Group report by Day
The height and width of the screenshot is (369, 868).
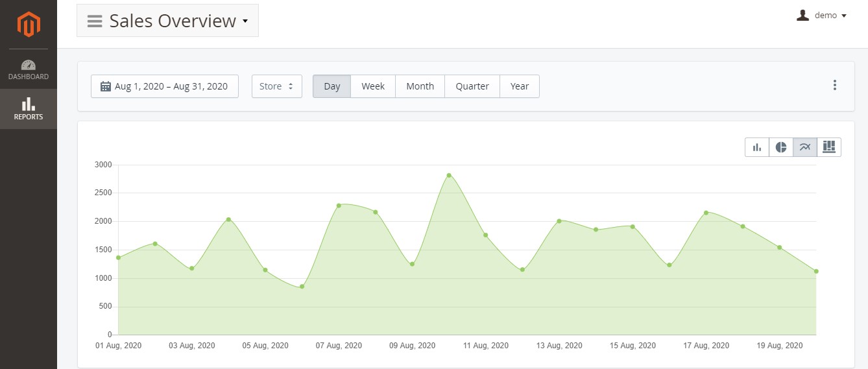click(332, 86)
